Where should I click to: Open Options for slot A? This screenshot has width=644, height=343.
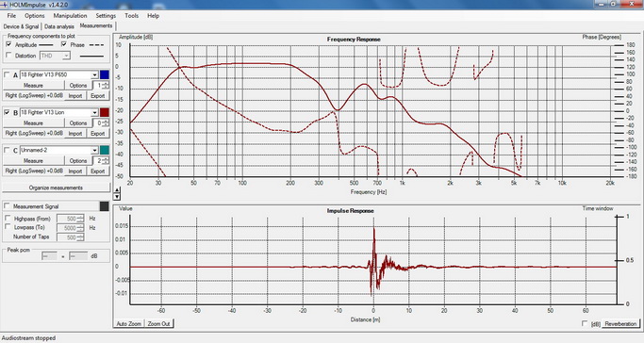pyautogui.click(x=78, y=86)
